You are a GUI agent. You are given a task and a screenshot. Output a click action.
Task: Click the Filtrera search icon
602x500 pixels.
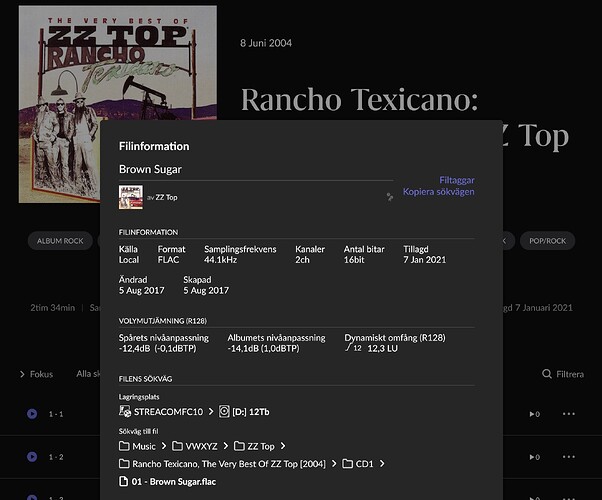pyautogui.click(x=547, y=374)
